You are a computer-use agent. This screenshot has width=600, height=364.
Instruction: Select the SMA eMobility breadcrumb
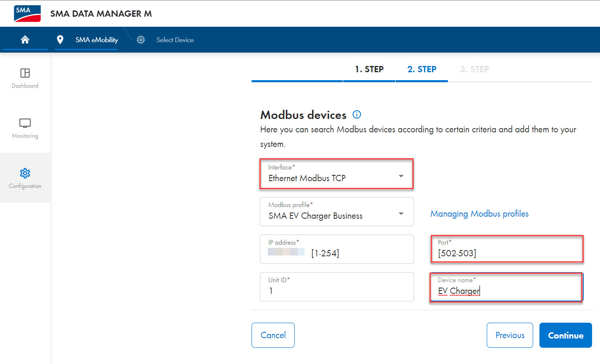[x=97, y=40]
